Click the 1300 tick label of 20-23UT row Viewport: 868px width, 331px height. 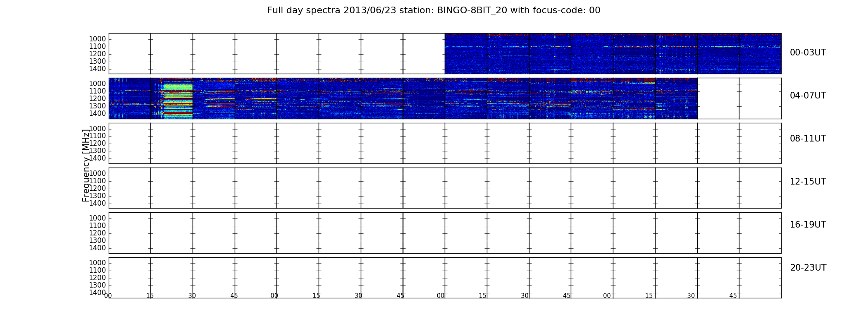pos(97,285)
